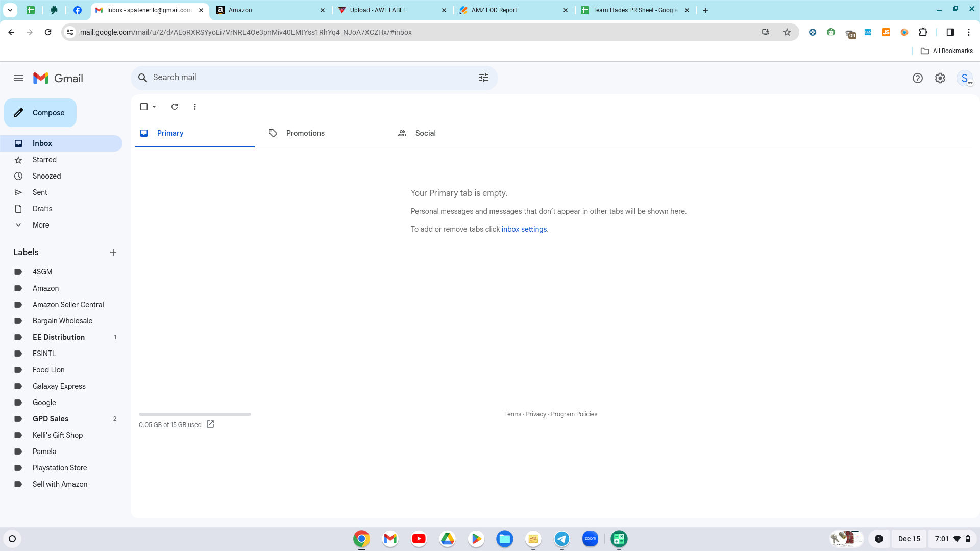The height and width of the screenshot is (551, 980).
Task: Open the Chrome extensions puzzle icon
Action: (x=923, y=32)
